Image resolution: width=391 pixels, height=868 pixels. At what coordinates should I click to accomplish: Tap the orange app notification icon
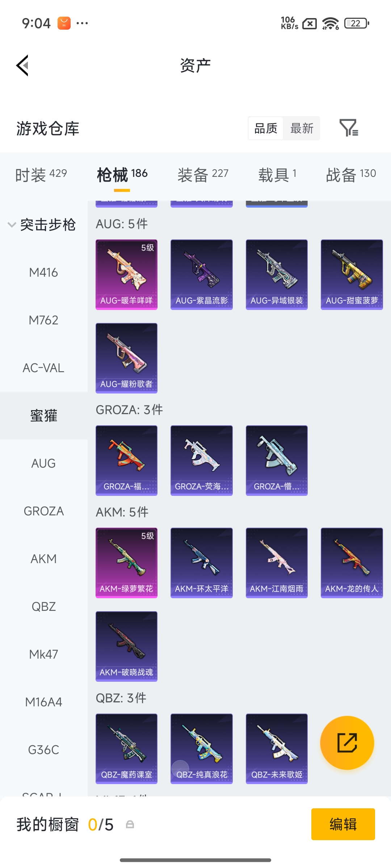[64, 23]
